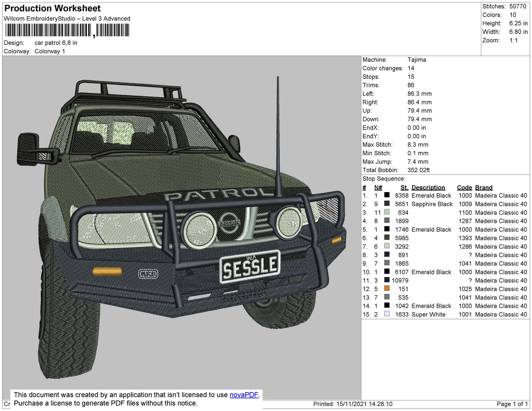The width and height of the screenshot is (532, 411).
Task: Click the design name car patrol 6,8 in
Action: pos(56,43)
